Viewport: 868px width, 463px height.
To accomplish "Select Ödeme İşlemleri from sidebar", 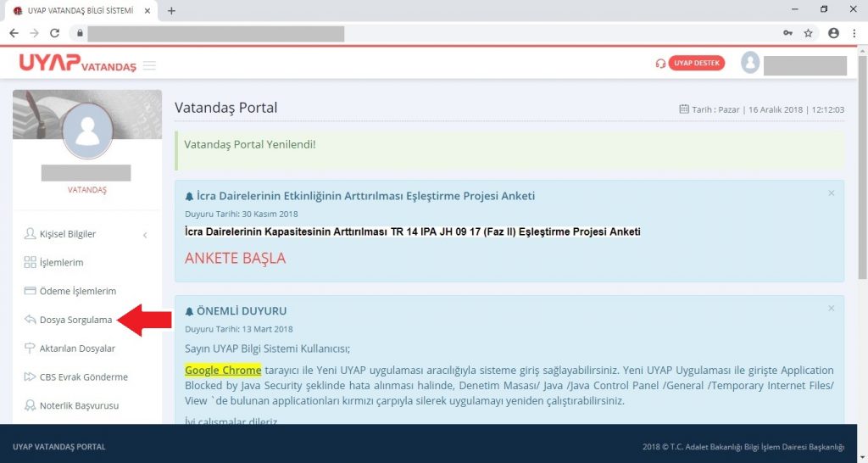I will point(77,291).
